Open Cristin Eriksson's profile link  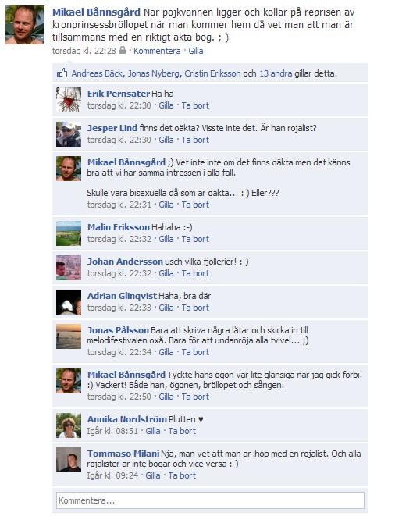(212, 73)
